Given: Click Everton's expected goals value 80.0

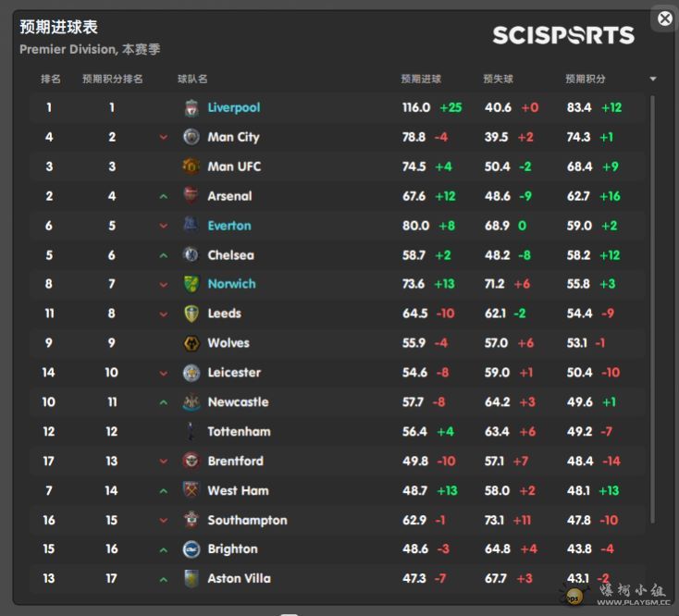Looking at the screenshot, I should click(415, 226).
